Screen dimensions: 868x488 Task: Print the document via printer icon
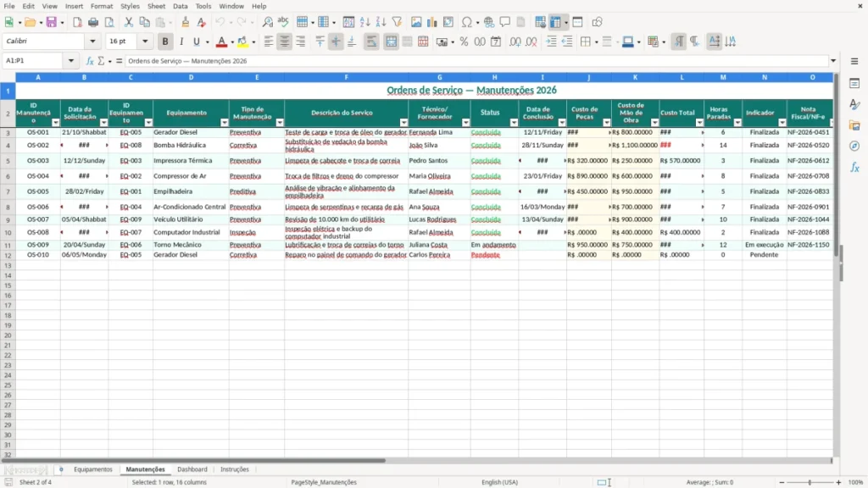[x=93, y=22]
